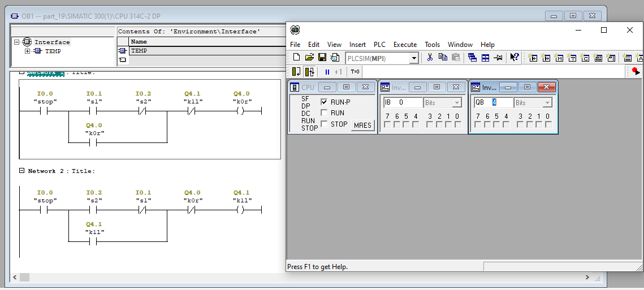Open a saved PLC file via folder icon
The width and height of the screenshot is (644, 290).
(309, 58)
